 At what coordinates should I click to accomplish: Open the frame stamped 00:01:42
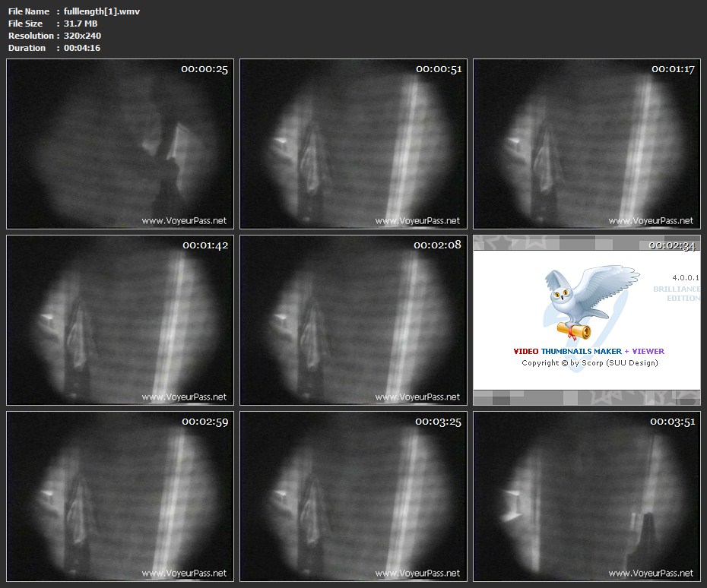pos(118,320)
